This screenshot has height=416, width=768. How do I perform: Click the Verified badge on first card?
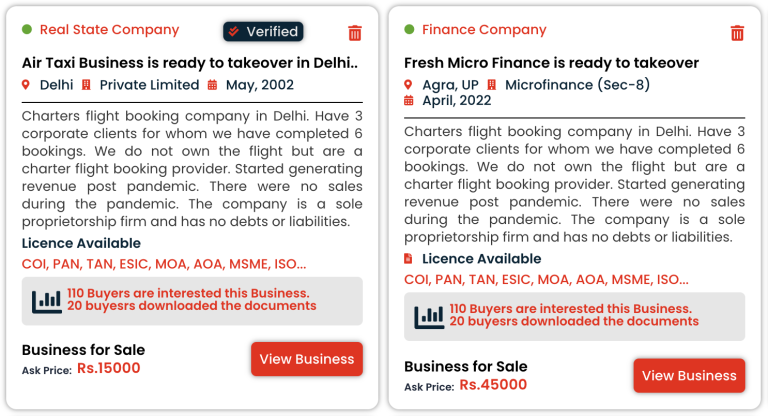point(263,32)
